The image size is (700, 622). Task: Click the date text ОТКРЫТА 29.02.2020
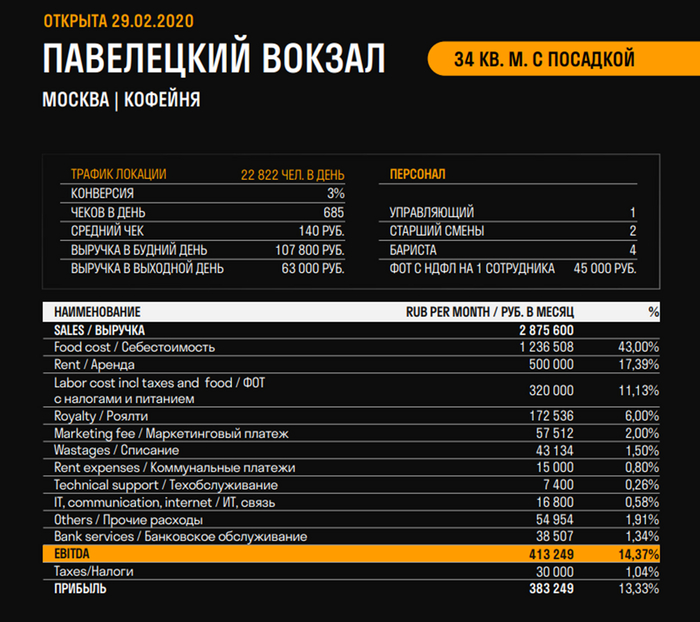tap(119, 21)
